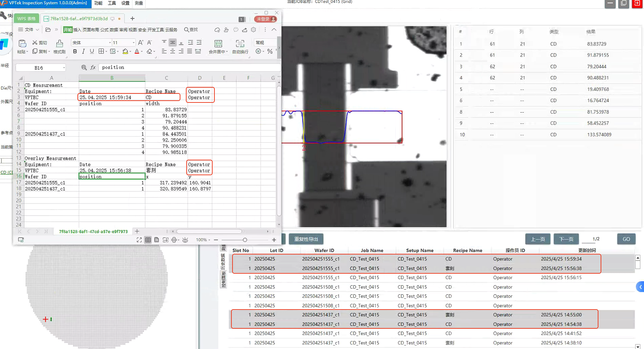The height and width of the screenshot is (349, 644).
Task: Click the fx insert function icon
Action: click(93, 67)
